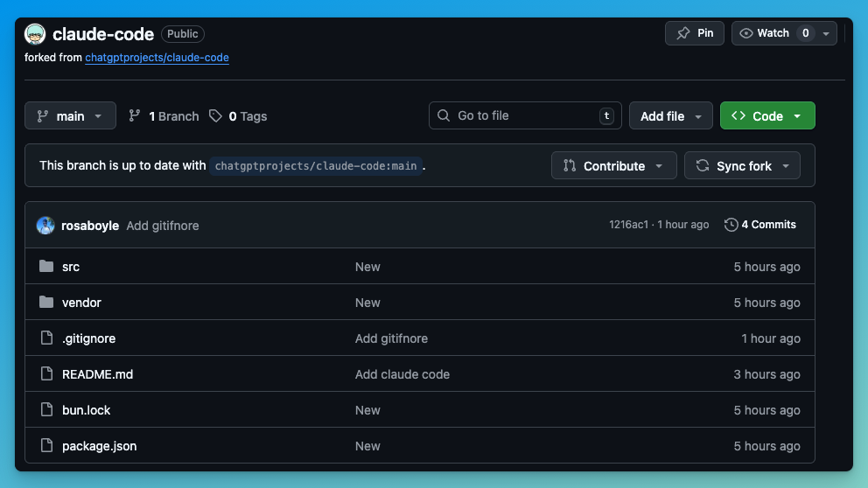The image size is (868, 488).
Task: Expand the Contribute menu
Action: pyautogui.click(x=613, y=166)
